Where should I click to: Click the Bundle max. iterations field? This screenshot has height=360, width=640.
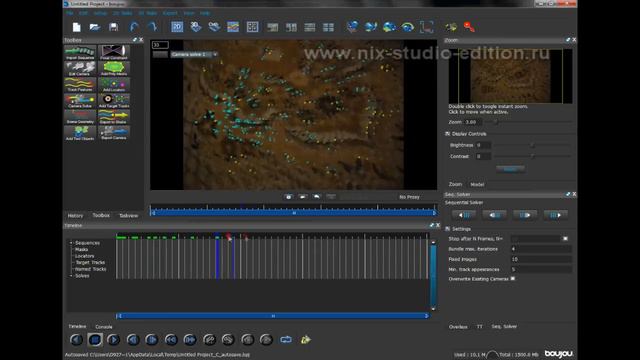coord(541,249)
